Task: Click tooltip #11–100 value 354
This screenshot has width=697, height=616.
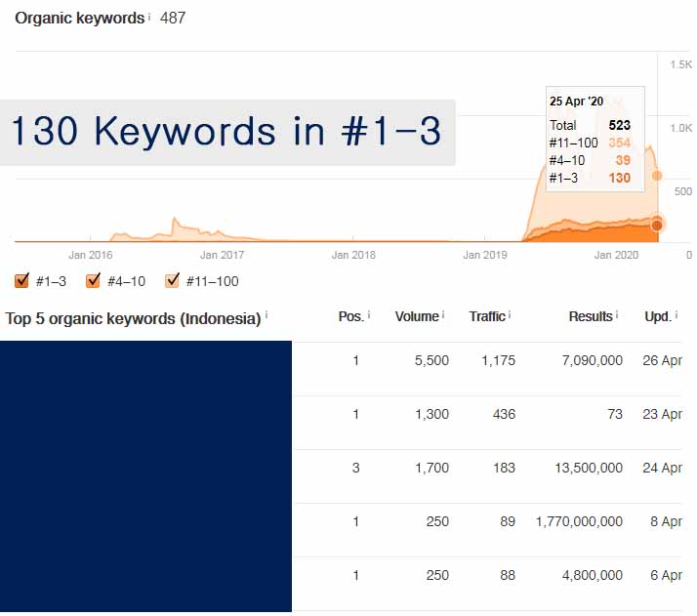Action: pos(620,143)
